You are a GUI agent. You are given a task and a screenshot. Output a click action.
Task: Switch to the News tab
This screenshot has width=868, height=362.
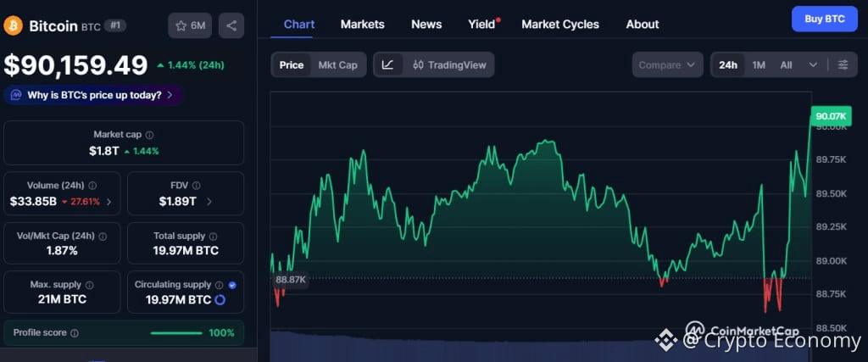426,25
